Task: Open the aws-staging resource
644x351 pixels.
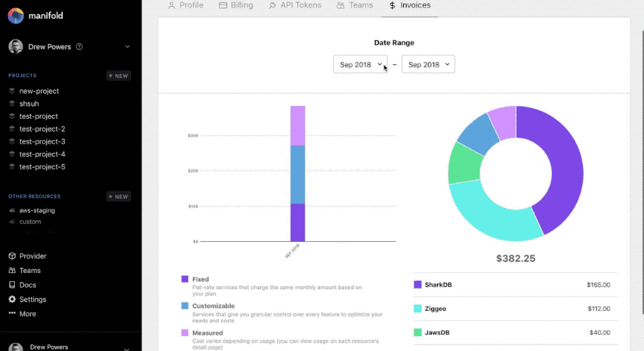Action: [x=37, y=211]
